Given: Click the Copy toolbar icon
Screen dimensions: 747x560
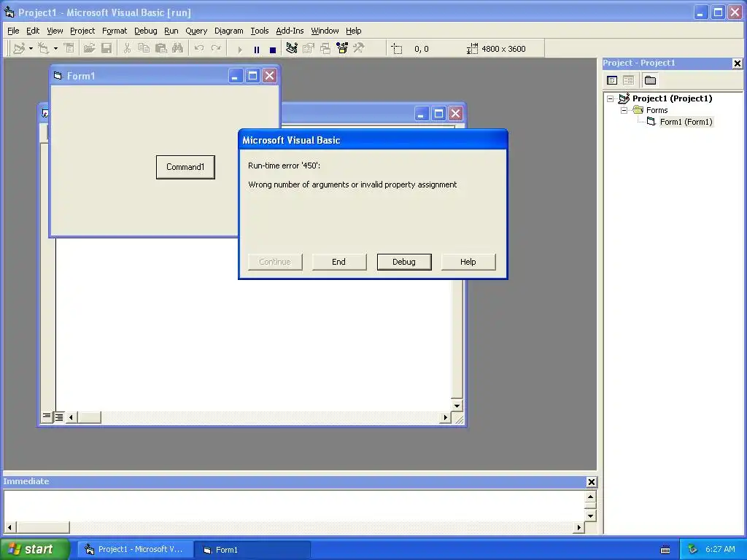Looking at the screenshot, I should (144, 49).
